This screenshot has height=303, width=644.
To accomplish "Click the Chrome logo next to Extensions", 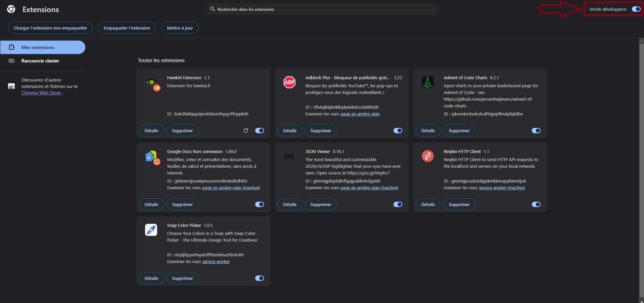I will (x=11, y=9).
